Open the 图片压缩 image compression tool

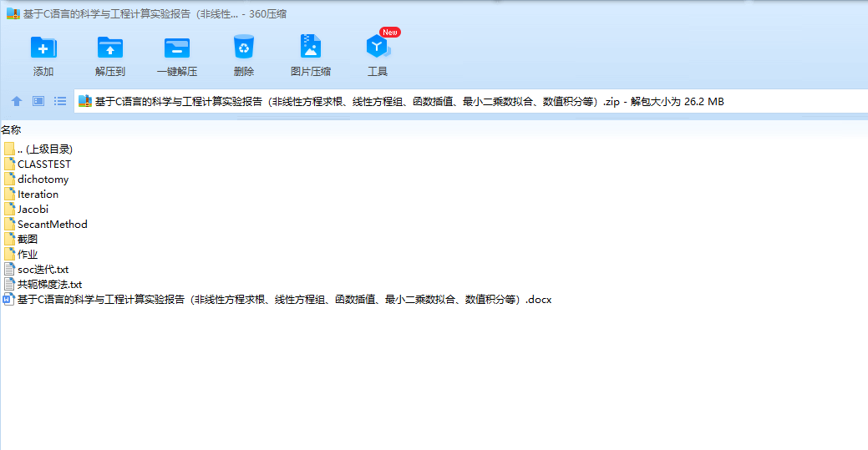coord(311,47)
